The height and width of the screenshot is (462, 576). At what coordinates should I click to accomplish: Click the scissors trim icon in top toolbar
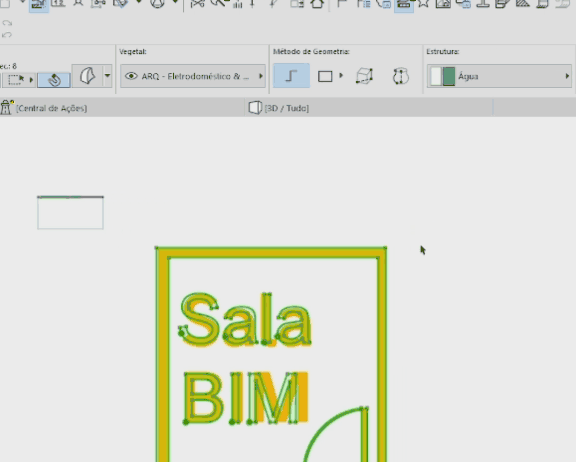click(197, 4)
